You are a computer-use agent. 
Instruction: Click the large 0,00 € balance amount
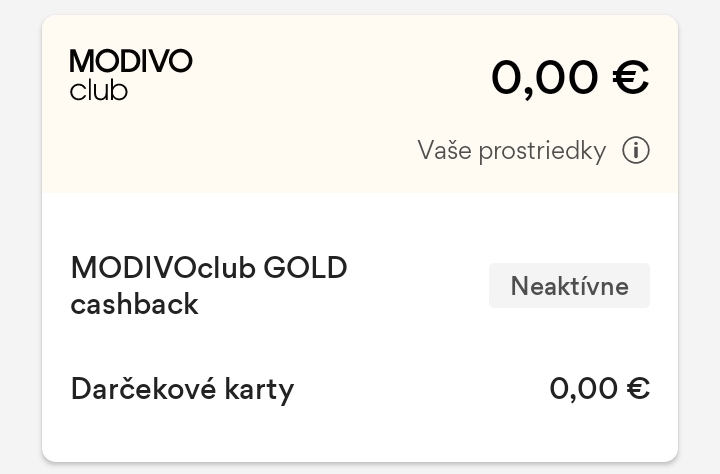point(570,77)
